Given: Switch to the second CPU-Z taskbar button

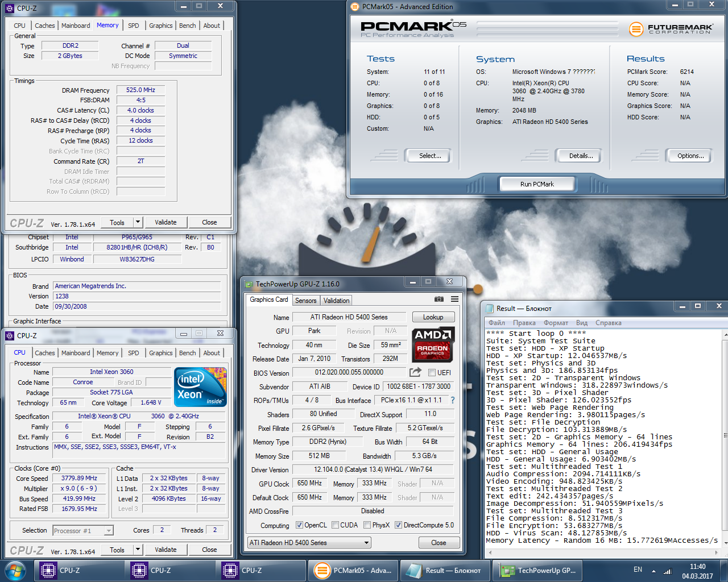Looking at the screenshot, I should [x=169, y=571].
